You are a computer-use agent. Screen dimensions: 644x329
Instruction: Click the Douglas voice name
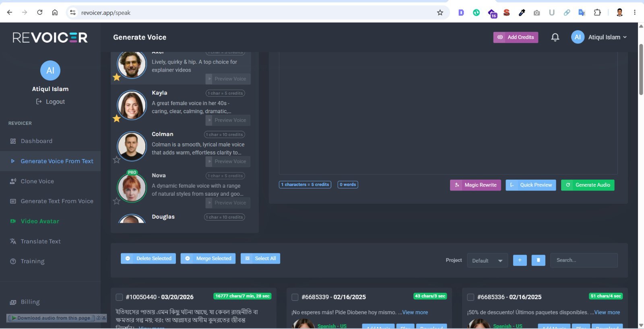[163, 217]
